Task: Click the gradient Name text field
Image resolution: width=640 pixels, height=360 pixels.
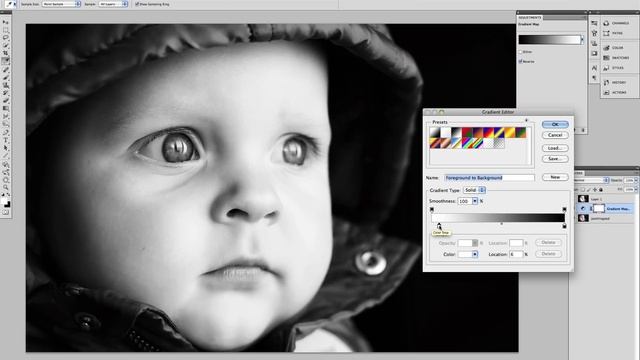Action: pos(489,178)
